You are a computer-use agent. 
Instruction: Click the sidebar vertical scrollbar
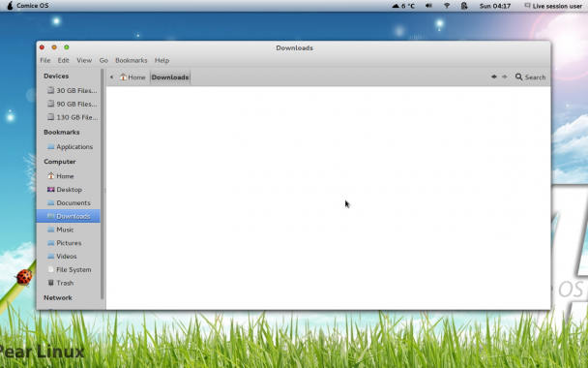point(102,184)
